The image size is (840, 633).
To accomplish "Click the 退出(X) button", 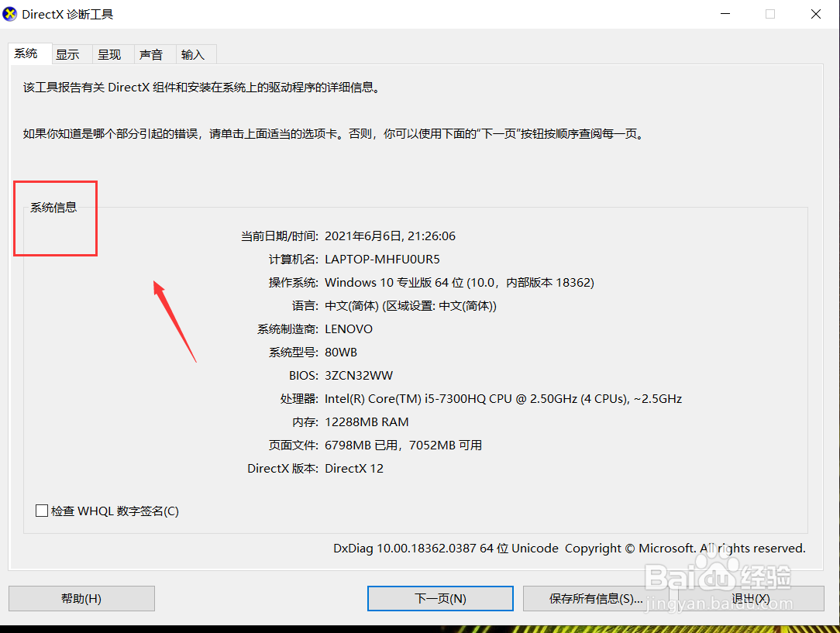I will tap(751, 598).
